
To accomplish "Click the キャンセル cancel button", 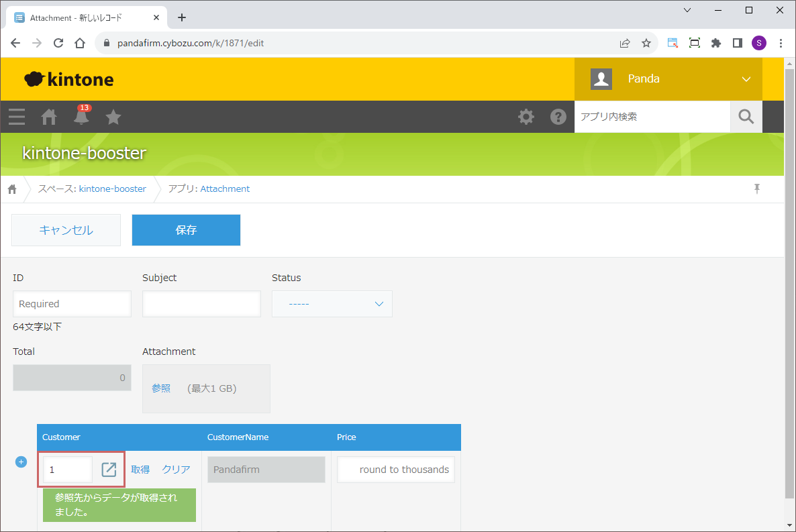I will 66,230.
